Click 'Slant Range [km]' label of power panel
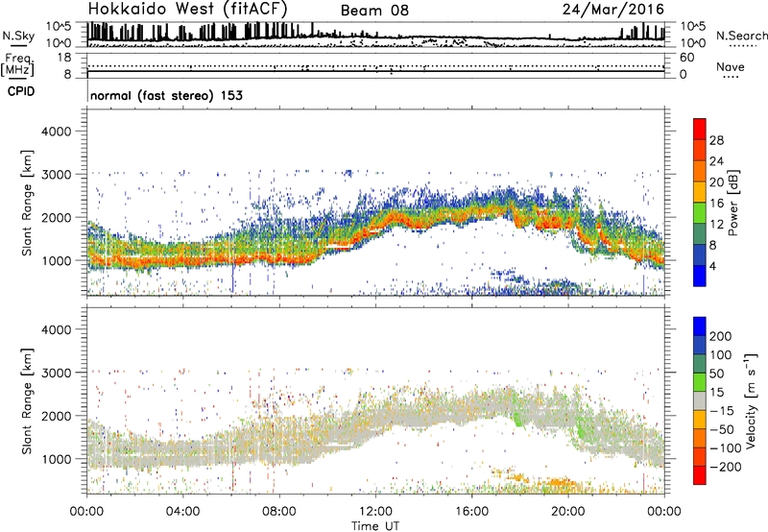The image size is (768, 532). pos(27,203)
